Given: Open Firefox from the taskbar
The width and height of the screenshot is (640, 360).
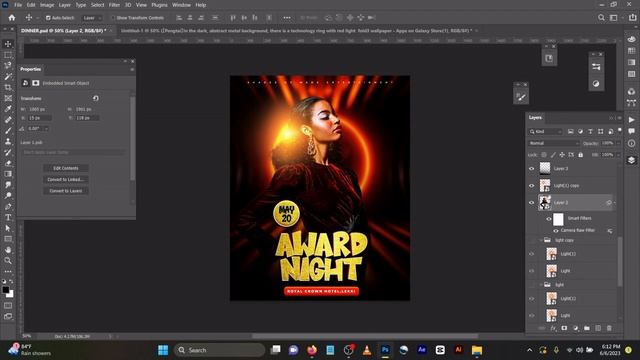Looking at the screenshot, I should 312,350.
